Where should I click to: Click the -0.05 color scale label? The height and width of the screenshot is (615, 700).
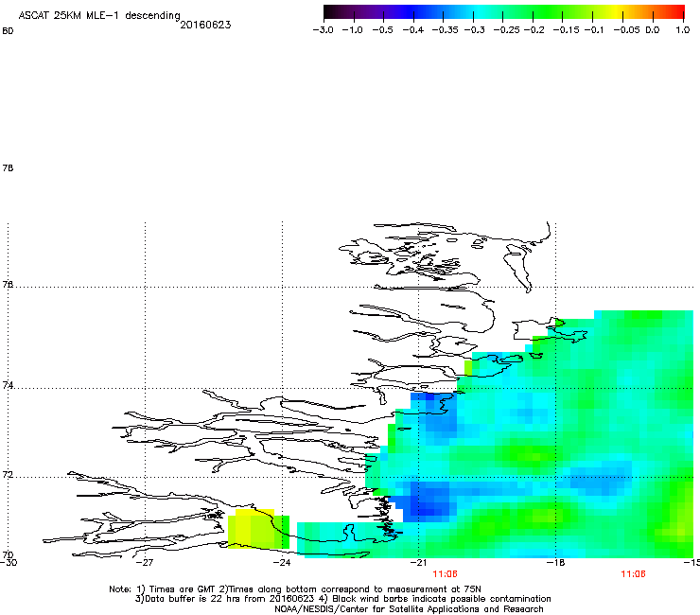click(x=626, y=30)
